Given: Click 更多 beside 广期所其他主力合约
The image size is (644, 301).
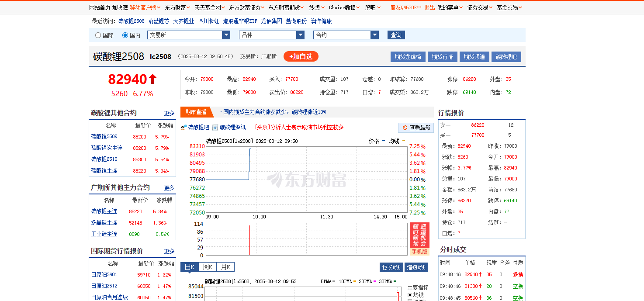Looking at the screenshot, I should (169, 188).
